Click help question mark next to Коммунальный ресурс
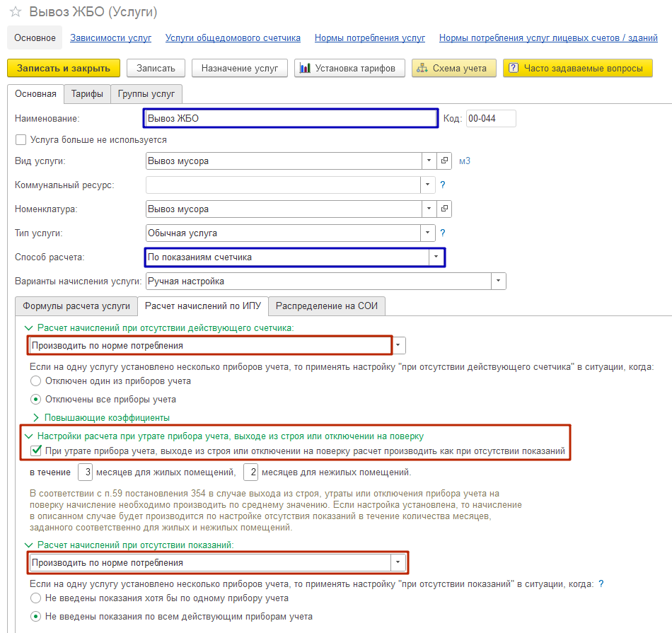 tap(443, 185)
